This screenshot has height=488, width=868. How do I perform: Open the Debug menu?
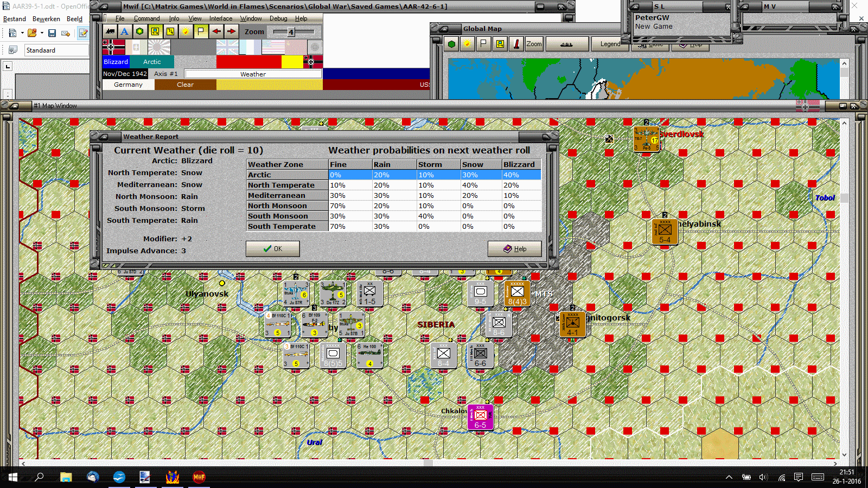coord(278,18)
